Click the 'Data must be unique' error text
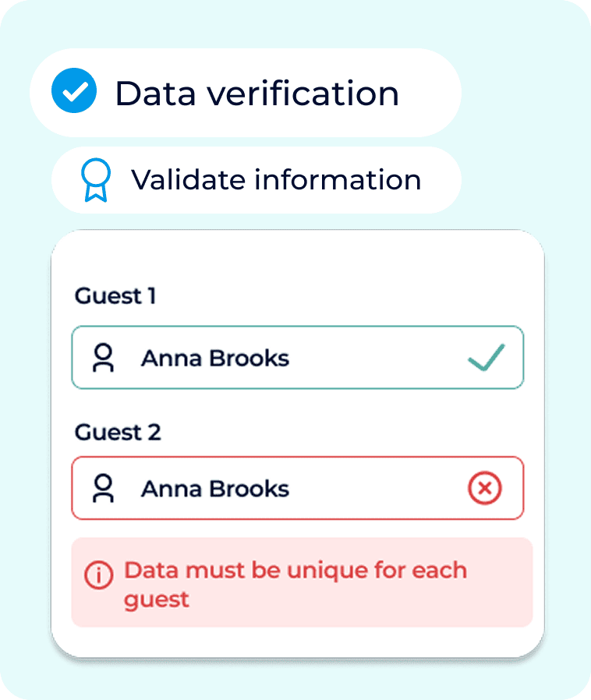Image resolution: width=591 pixels, height=700 pixels. tap(295, 585)
